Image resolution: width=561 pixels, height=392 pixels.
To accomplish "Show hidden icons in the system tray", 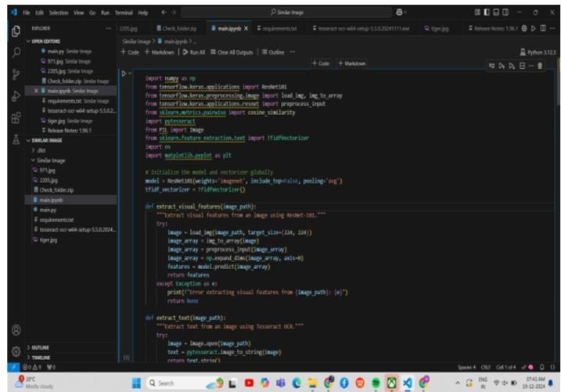I will pos(457,383).
